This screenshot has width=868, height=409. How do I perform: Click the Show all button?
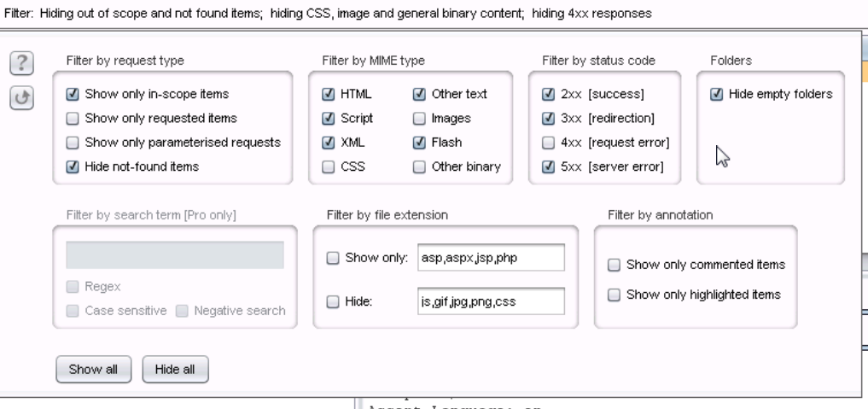click(93, 370)
